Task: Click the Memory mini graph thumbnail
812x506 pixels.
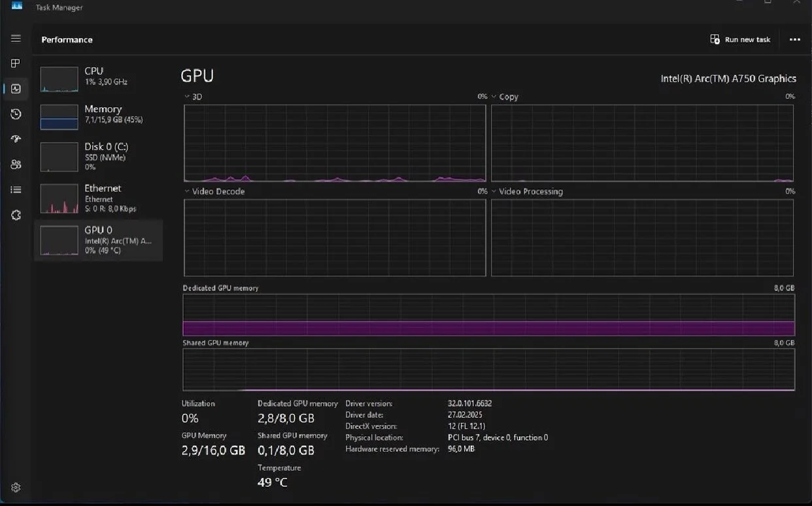Action: click(x=59, y=117)
